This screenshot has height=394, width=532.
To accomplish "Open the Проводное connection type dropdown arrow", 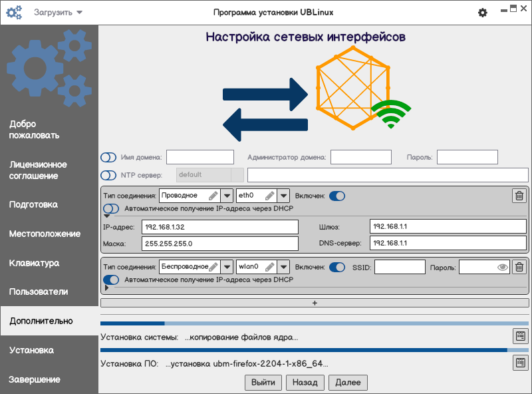I will coord(227,196).
